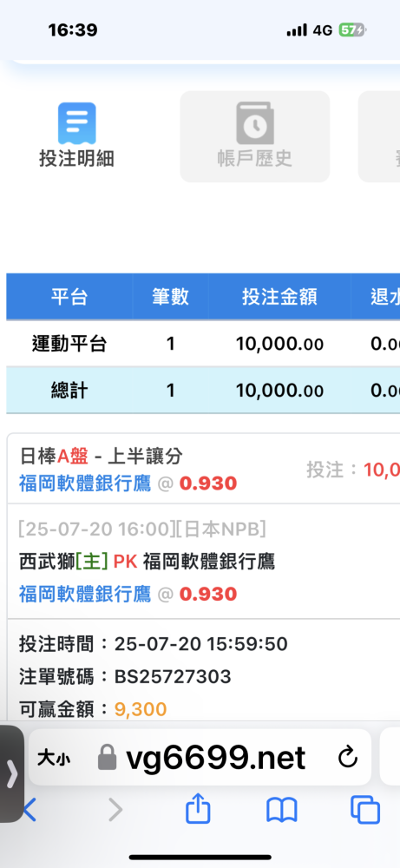The height and width of the screenshot is (868, 400).
Task: Tap the Safari share icon
Action: 198,811
